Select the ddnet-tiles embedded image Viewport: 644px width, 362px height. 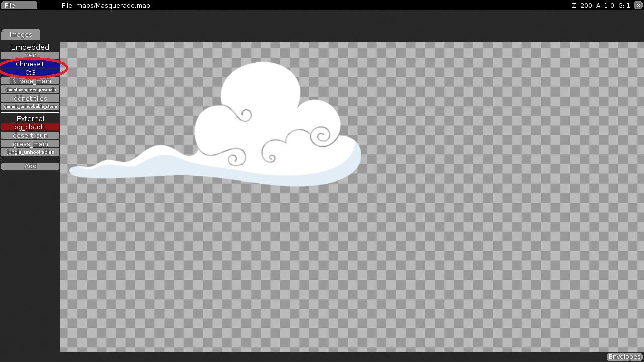click(30, 98)
